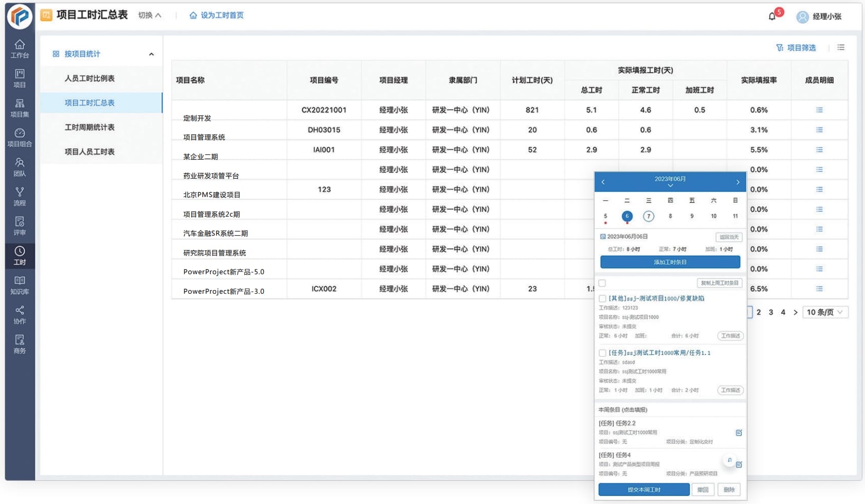The height and width of the screenshot is (504, 865).
Task: Check the ssj测试工时1000常用/任务1.1 checkbox
Action: pos(602,353)
